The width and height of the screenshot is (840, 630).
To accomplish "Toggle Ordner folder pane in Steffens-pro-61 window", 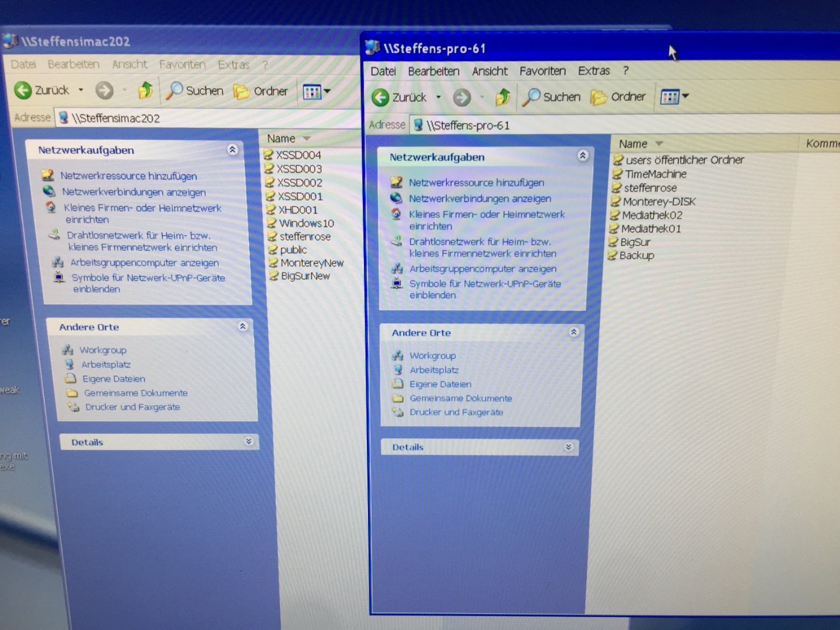I will coord(618,97).
